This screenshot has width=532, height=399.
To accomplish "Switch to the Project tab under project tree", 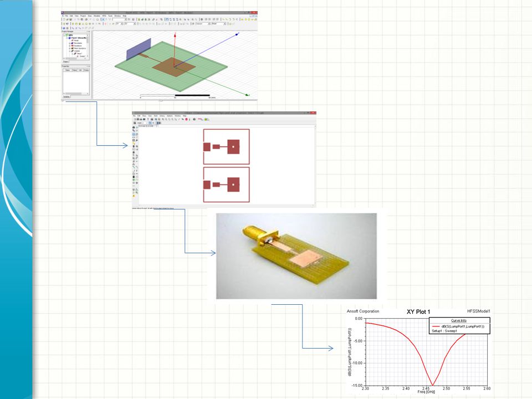I will [66, 62].
